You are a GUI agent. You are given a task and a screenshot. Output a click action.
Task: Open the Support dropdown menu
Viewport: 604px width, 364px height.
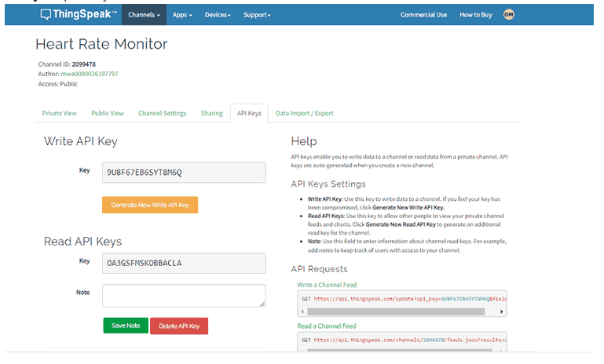coord(257,14)
